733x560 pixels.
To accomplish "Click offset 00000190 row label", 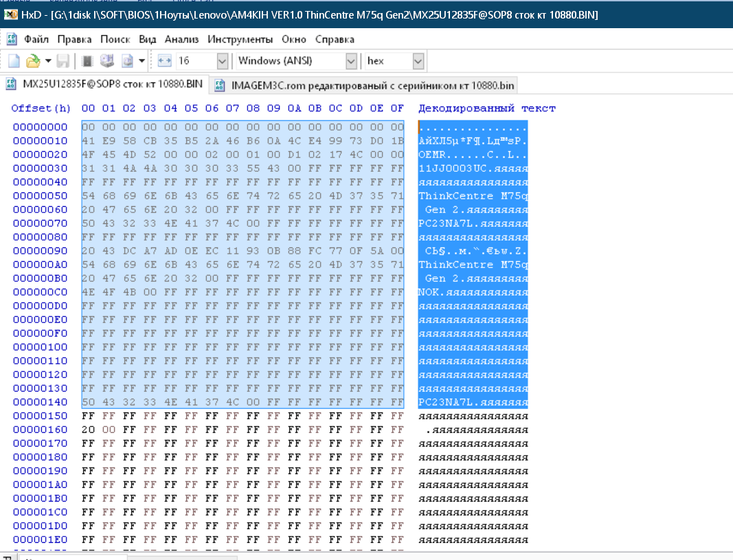I will click(x=41, y=471).
